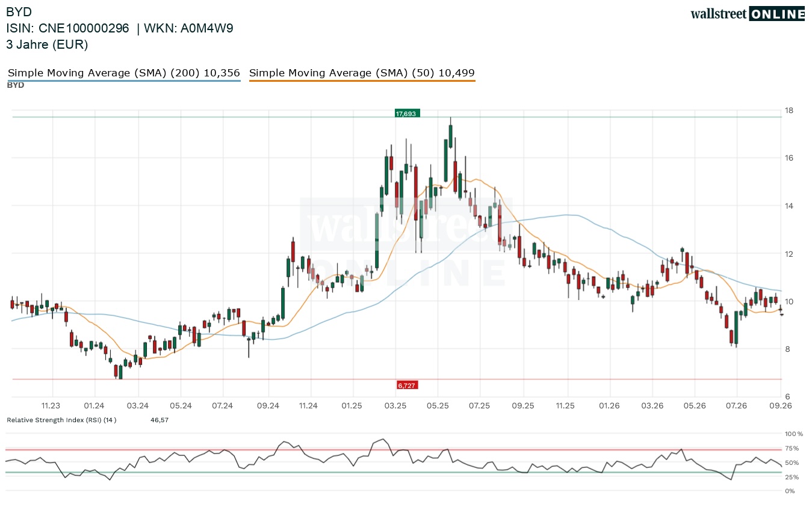Image resolution: width=812 pixels, height=507 pixels.
Task: Click the large BYD chart title
Action: [x=19, y=12]
